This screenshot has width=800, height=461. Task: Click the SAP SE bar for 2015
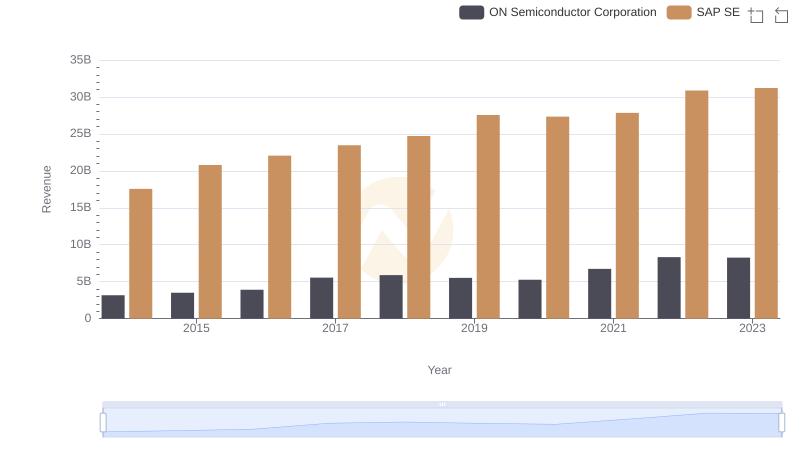tap(210, 242)
